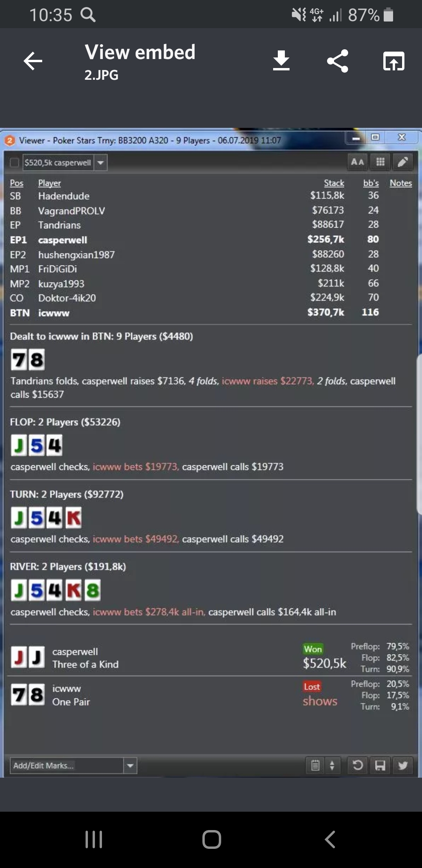Click the floppy disk save icon
The image size is (422, 868).
tap(380, 765)
